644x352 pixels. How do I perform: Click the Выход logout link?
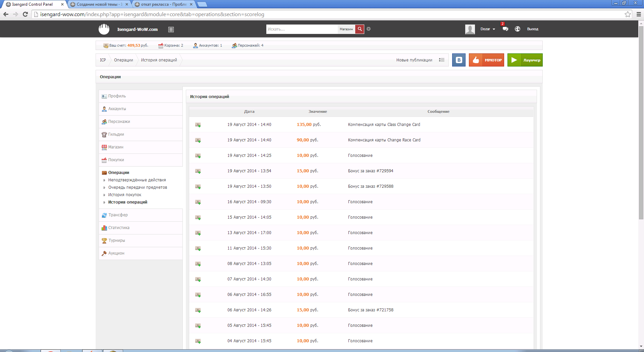[x=532, y=29]
